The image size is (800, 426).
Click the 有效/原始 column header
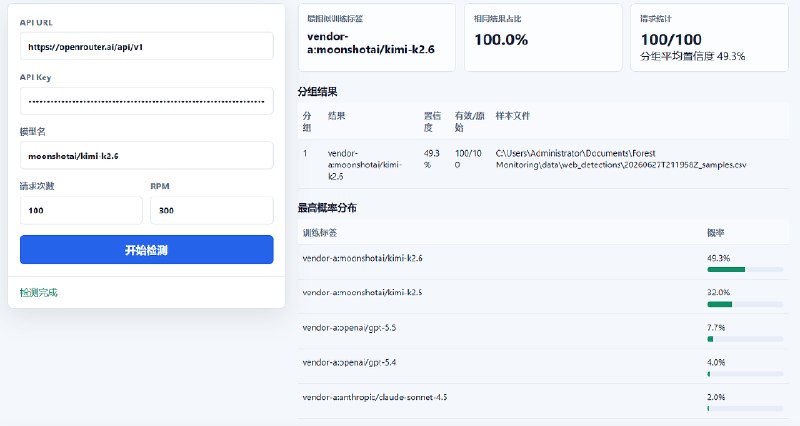tap(469, 121)
